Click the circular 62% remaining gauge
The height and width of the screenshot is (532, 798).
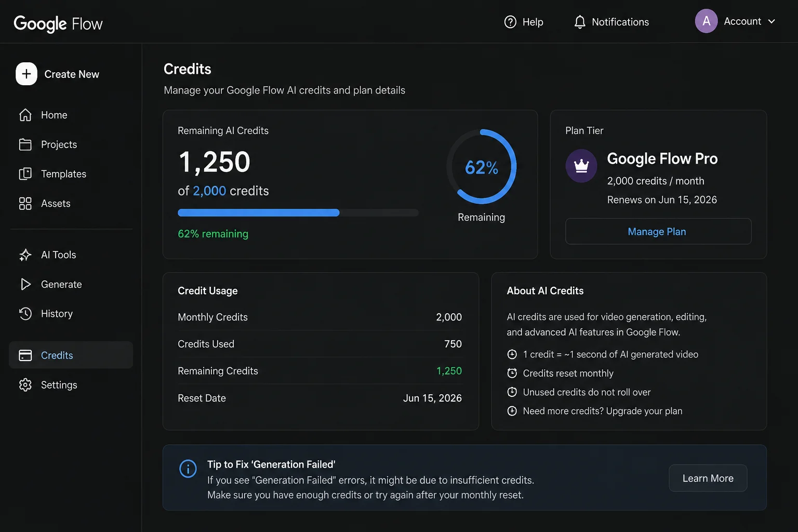point(482,167)
